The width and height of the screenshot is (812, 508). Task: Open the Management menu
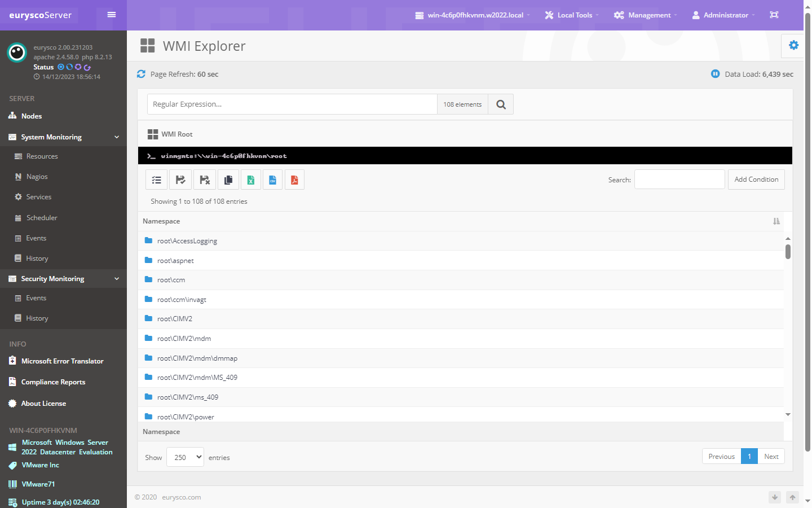coord(646,15)
